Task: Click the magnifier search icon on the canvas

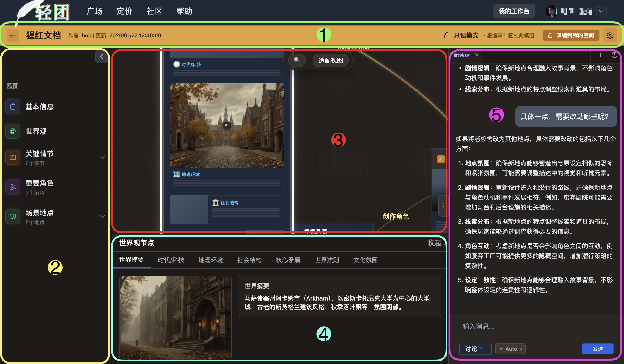Action: (x=297, y=60)
